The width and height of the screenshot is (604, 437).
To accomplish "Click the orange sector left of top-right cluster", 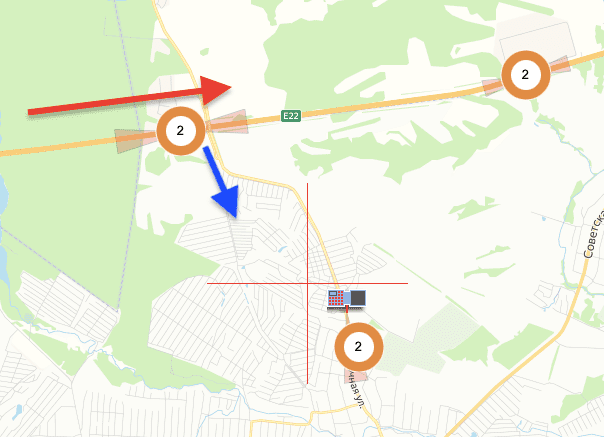I will [493, 87].
